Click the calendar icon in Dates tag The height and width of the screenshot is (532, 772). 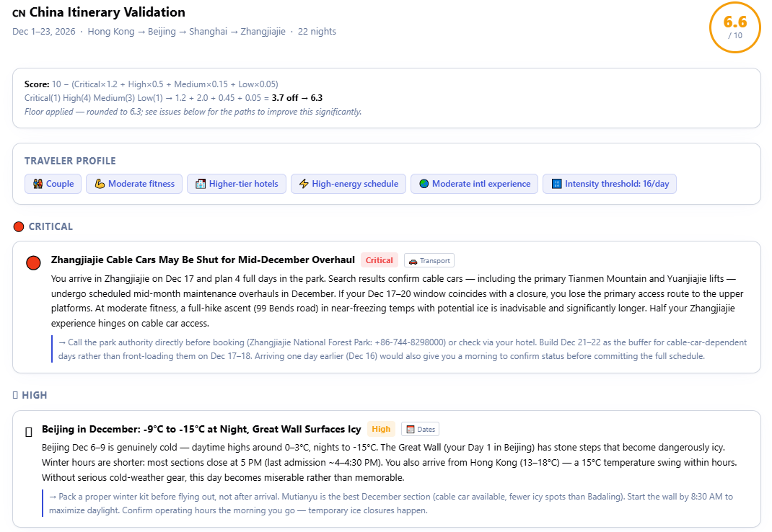411,429
